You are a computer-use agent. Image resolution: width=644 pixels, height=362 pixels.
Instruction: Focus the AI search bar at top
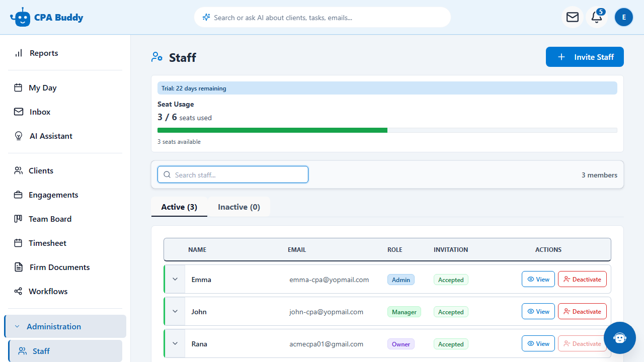click(x=323, y=17)
